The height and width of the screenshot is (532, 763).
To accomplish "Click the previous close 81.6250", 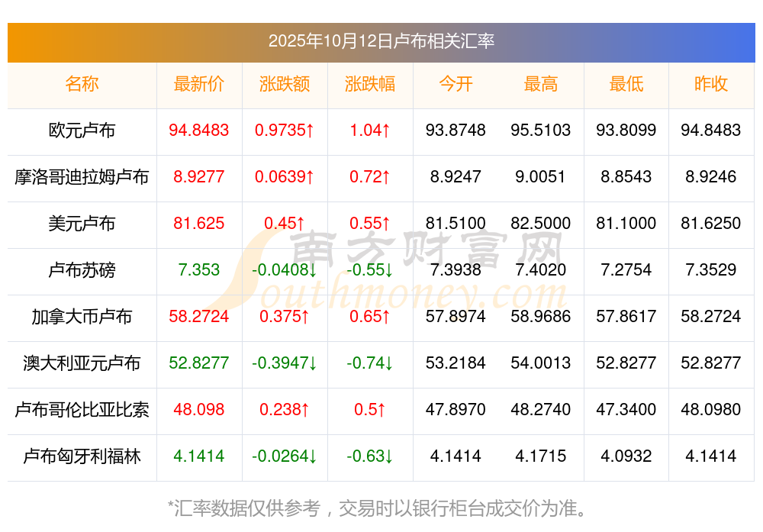I will 711,223.
